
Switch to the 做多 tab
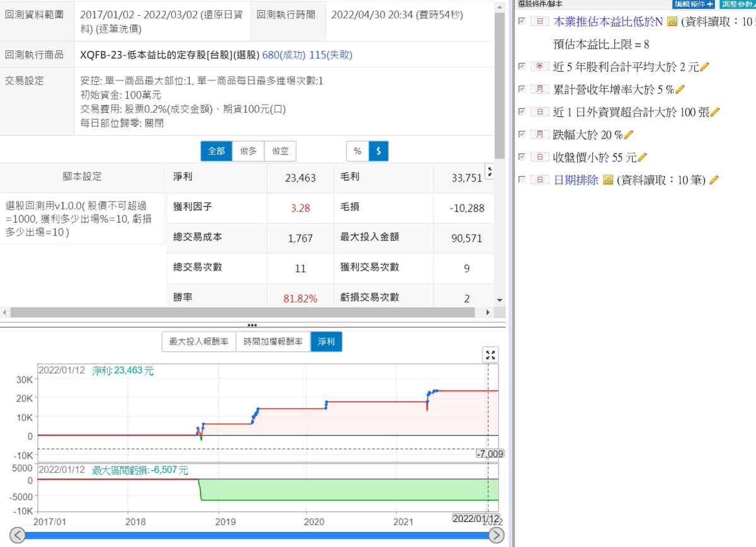click(x=248, y=151)
